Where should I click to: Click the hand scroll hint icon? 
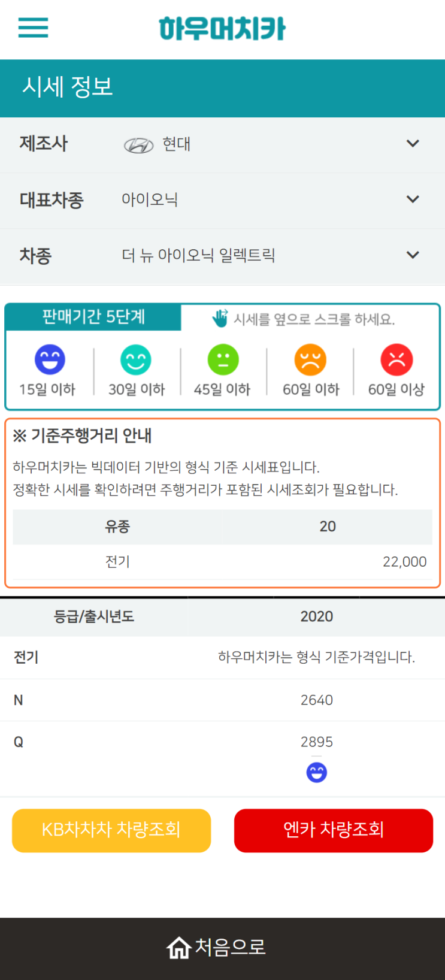point(220,319)
